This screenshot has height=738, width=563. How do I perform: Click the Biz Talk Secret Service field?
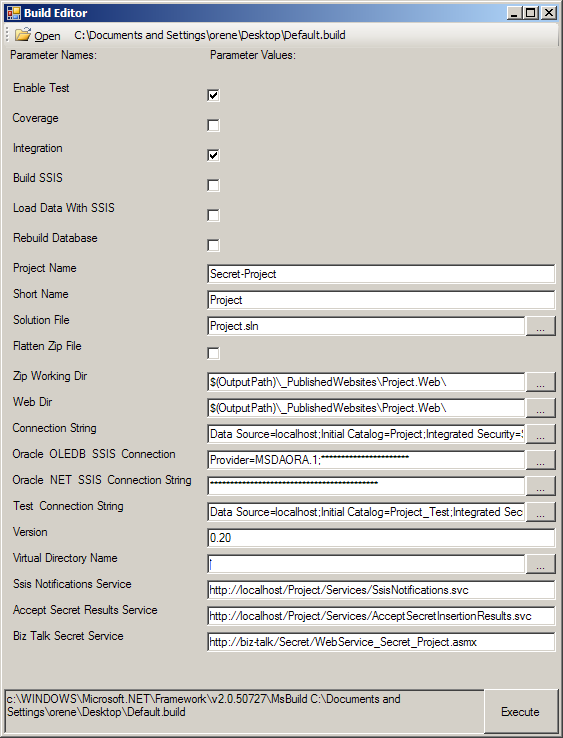(x=381, y=642)
